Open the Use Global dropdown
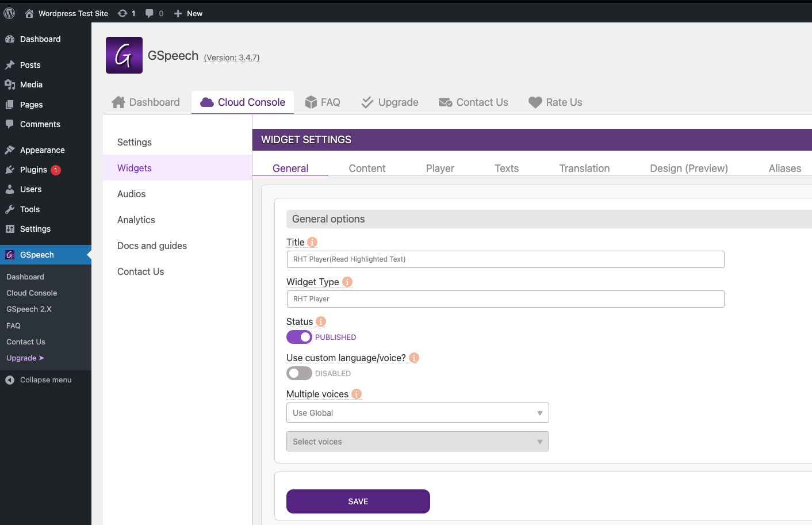Viewport: 812px width, 525px height. 418,413
